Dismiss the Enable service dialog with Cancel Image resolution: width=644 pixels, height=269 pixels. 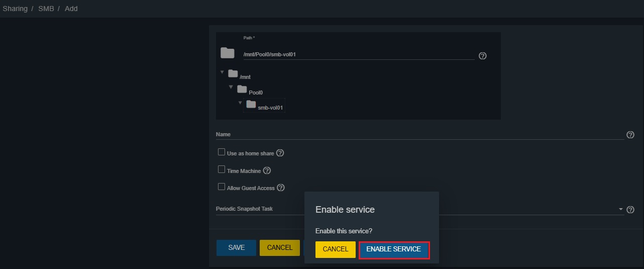(335, 249)
